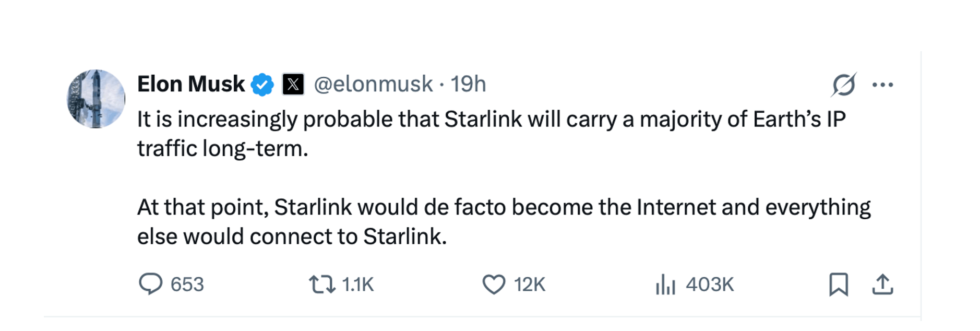
Task: Click the black X affiliation badge
Action: (x=293, y=85)
